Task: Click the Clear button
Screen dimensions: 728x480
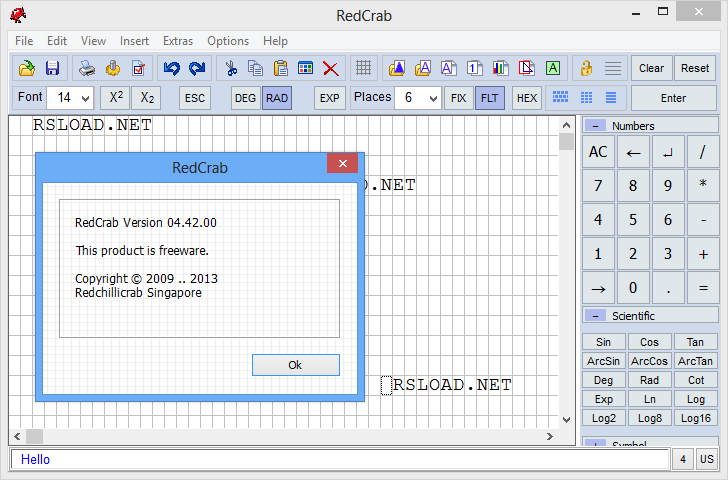Action: (651, 68)
